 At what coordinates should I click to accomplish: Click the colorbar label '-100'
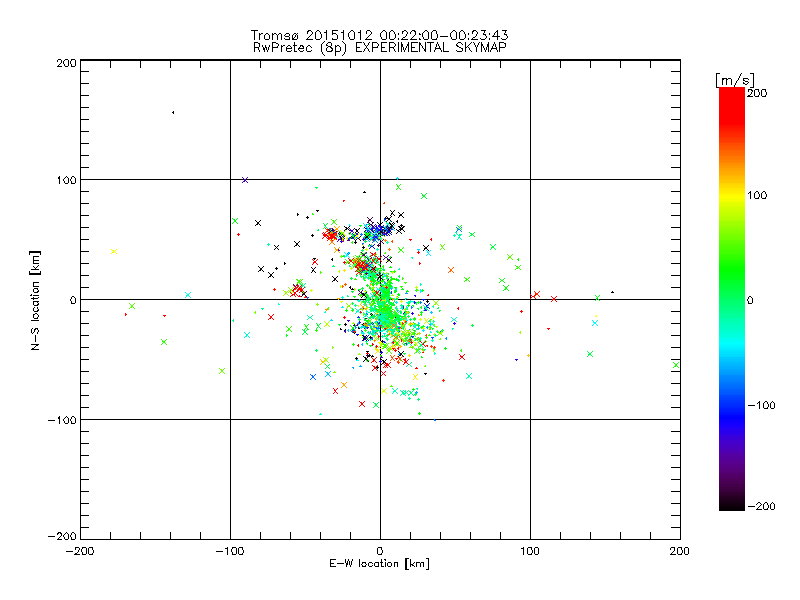click(761, 405)
